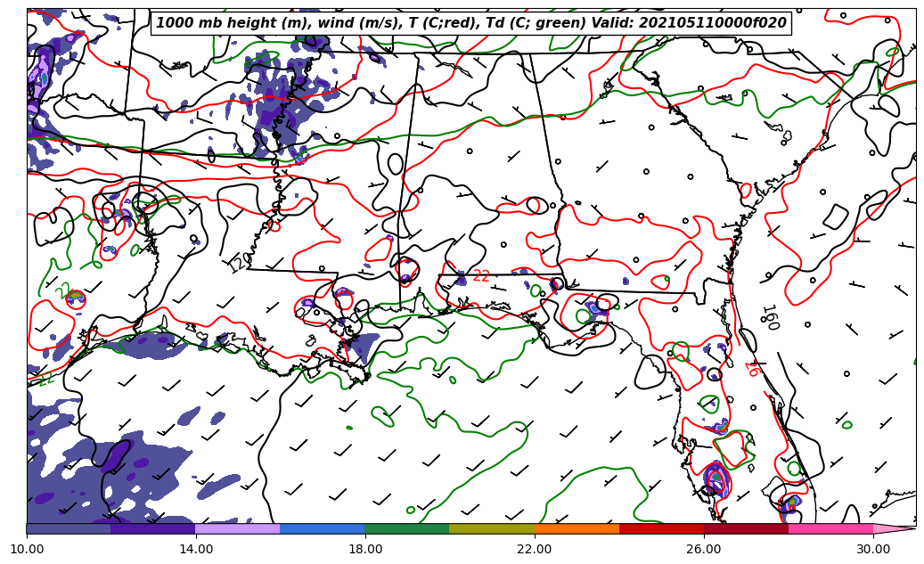
Task: Click the 14.00 colorbar tick label
Action: tap(196, 549)
